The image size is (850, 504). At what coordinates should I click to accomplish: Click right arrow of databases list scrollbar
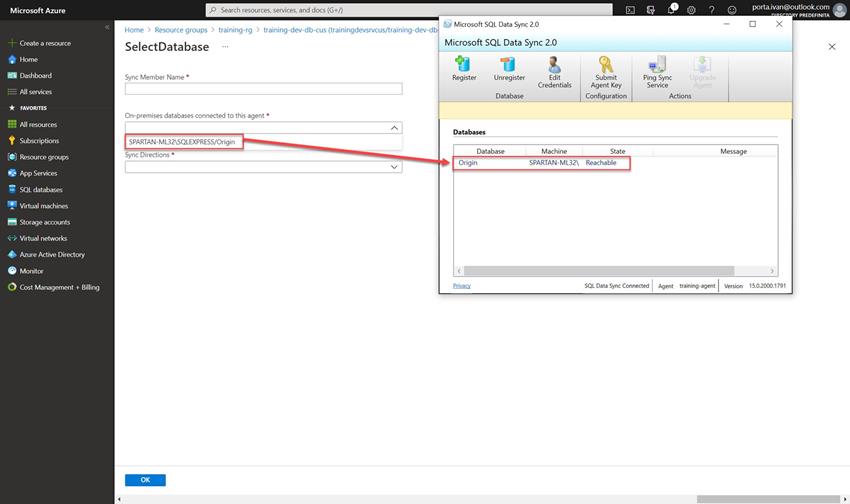(x=772, y=270)
